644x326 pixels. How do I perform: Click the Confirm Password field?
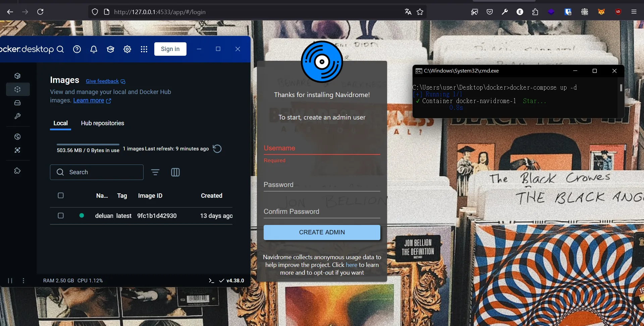coord(322,212)
